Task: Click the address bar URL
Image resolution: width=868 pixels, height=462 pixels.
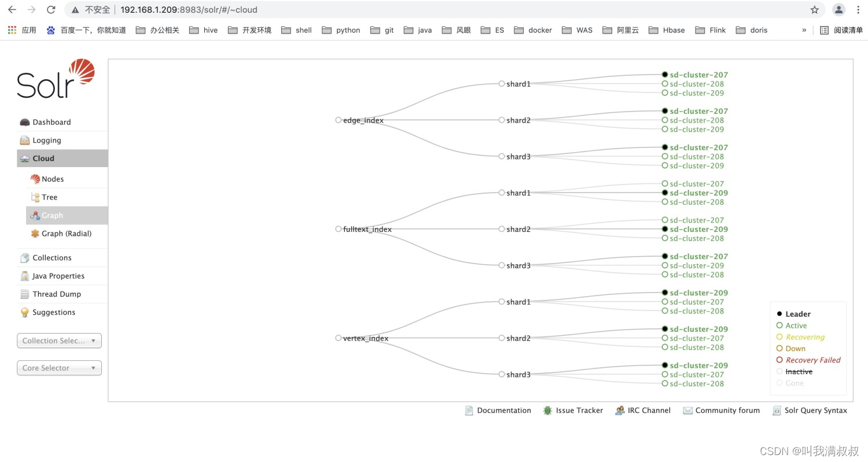Action: (189, 10)
